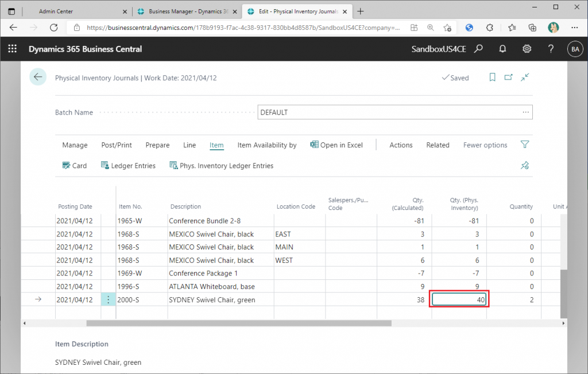
Task: Click Fewer options
Action: point(485,145)
